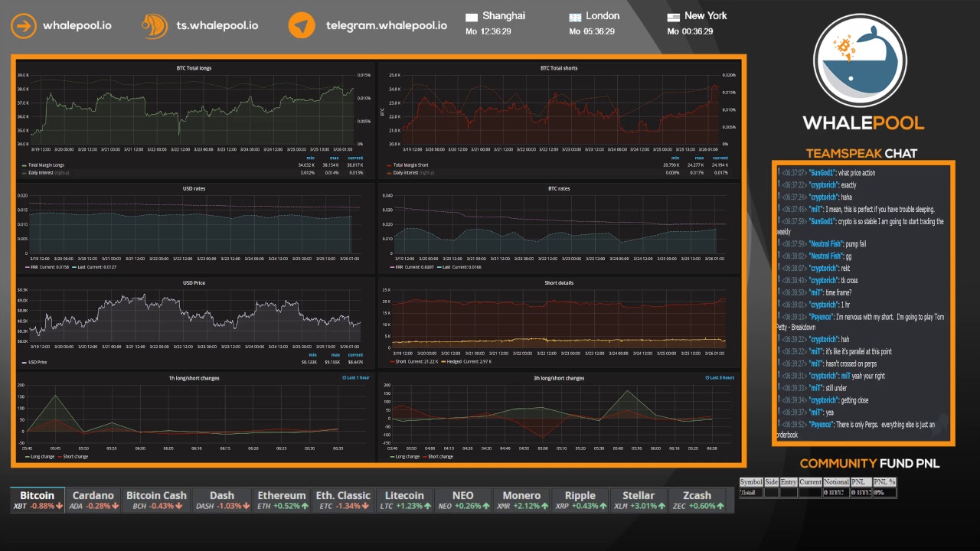Screen dimensions: 980x551
Task: Click the green up arrow on Ripple ticker
Action: pos(603,506)
